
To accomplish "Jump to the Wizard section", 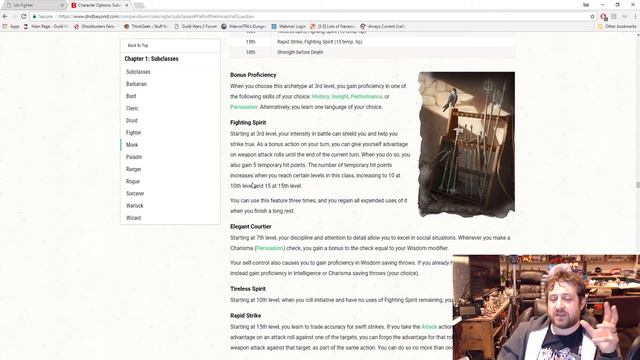I will pos(133,218).
